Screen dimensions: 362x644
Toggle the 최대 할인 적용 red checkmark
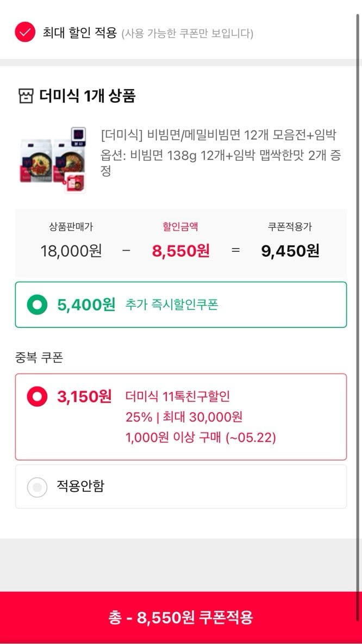(x=25, y=32)
